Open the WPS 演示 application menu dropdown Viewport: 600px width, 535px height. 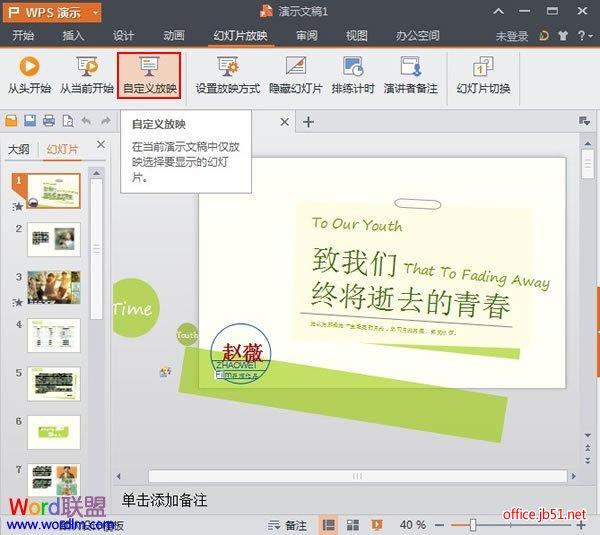click(x=94, y=12)
